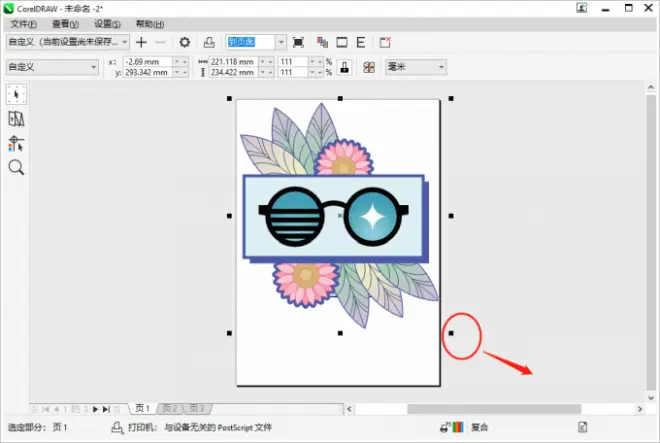Select the Pick tool in left toolbox
The image size is (660, 443).
tap(16, 94)
